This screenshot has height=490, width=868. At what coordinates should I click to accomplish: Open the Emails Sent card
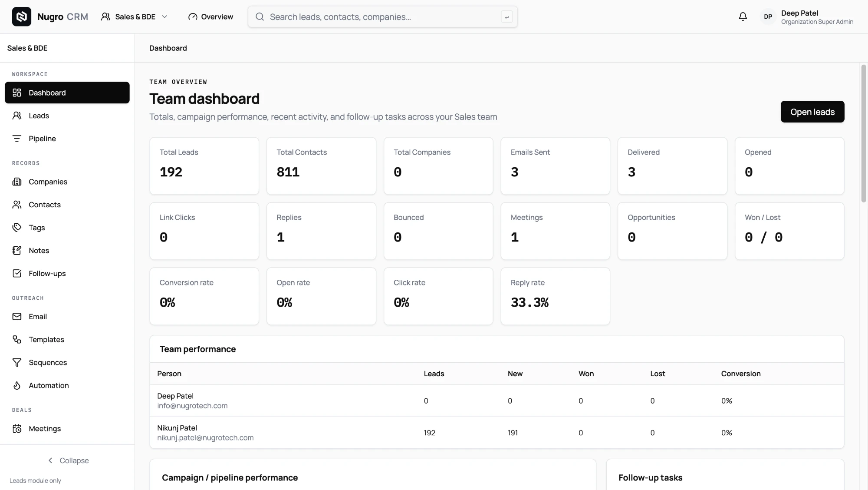(x=555, y=166)
